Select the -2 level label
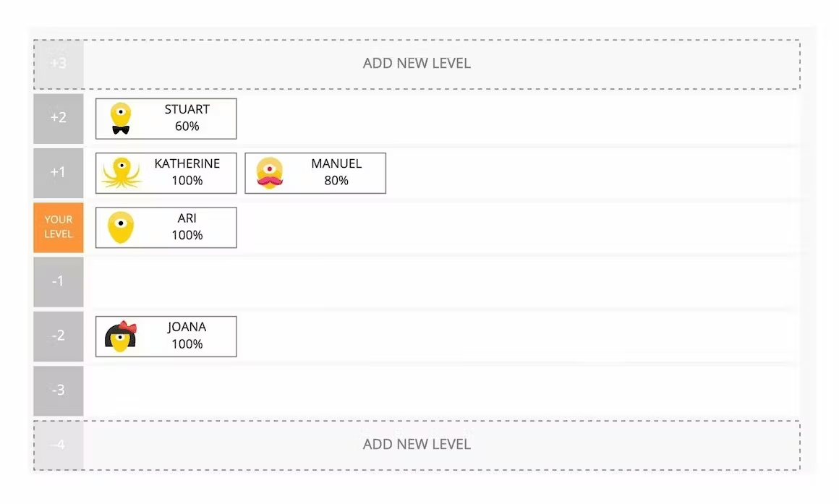 (59, 336)
